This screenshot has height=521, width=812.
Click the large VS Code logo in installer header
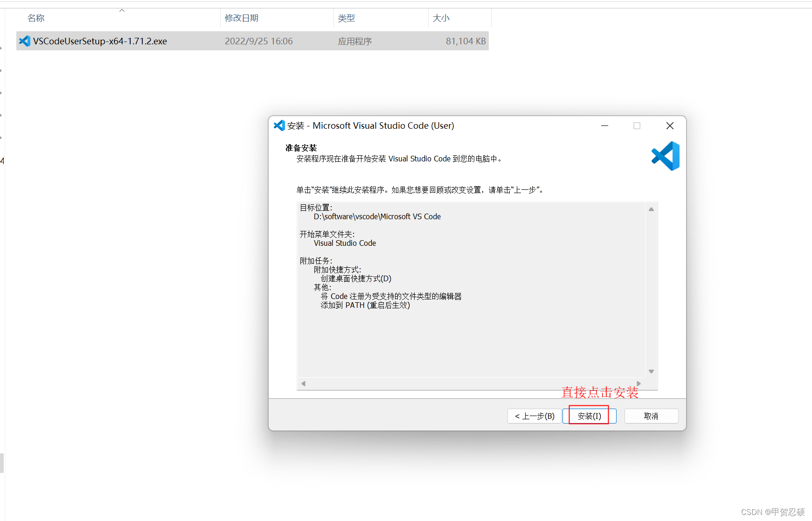click(x=666, y=156)
